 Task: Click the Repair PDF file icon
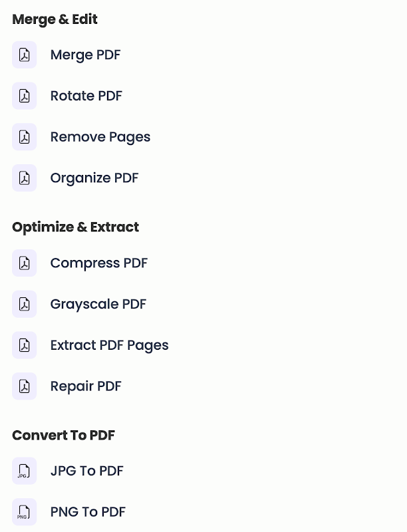point(25,386)
